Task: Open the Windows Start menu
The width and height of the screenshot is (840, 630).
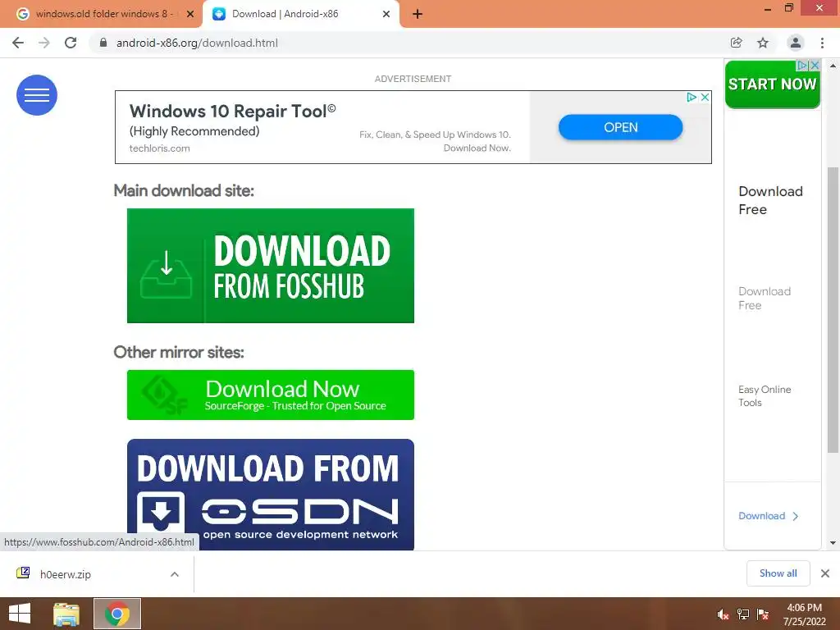Action: [x=20, y=614]
